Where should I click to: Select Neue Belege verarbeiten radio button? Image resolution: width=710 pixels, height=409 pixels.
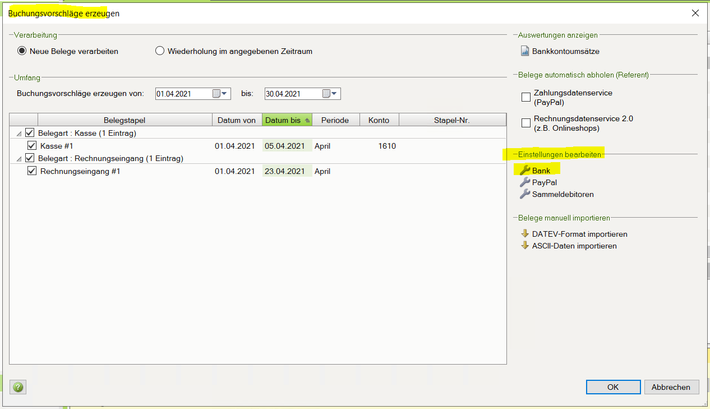(23, 51)
